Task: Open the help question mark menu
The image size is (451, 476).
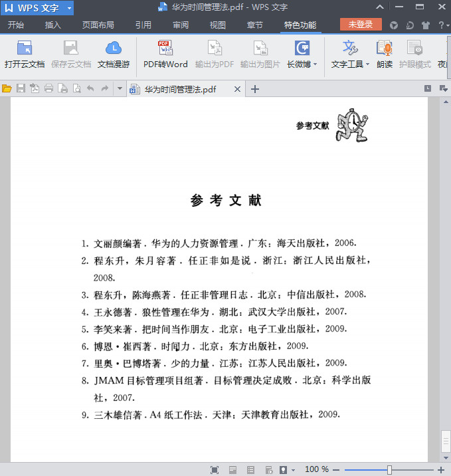Action: click(x=443, y=25)
